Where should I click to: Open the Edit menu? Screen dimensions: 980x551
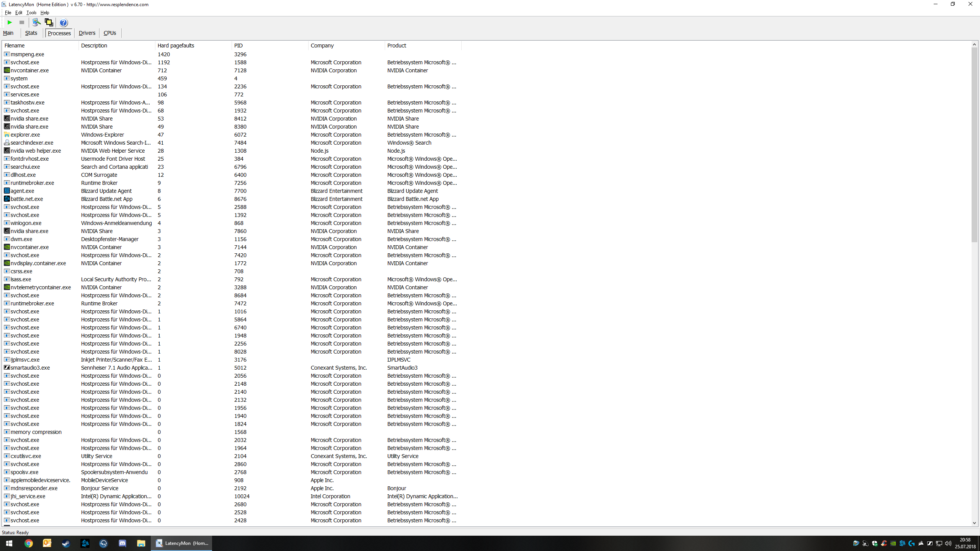[x=19, y=13]
